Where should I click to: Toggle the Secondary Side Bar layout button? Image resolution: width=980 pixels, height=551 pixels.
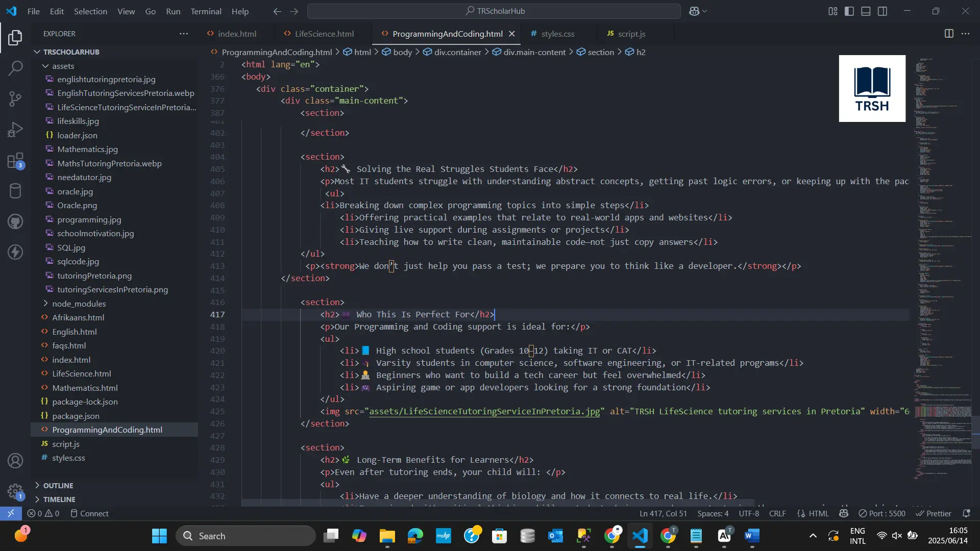tap(883, 11)
